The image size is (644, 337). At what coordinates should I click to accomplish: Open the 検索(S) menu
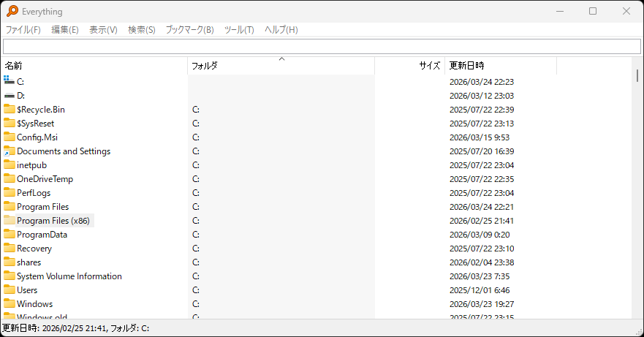pos(142,29)
